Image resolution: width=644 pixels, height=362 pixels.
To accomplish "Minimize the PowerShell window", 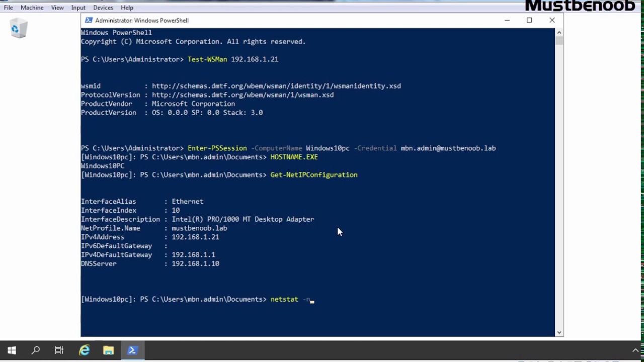I will [507, 20].
